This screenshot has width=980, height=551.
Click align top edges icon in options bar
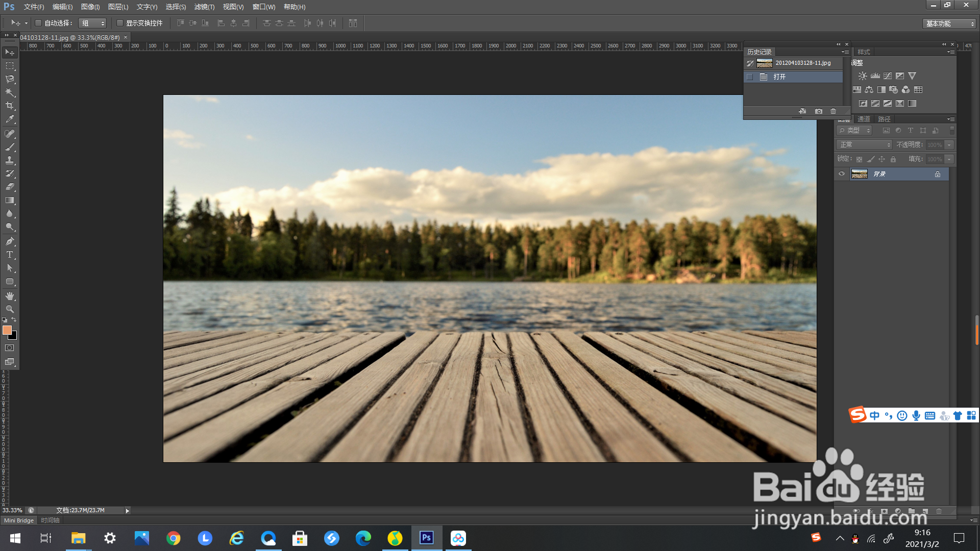[x=181, y=23]
